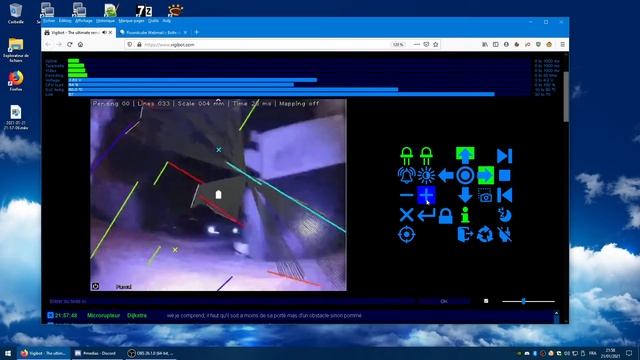Image resolution: width=640 pixels, height=360 pixels.
Task: Open the Affichage menu
Action: coord(84,20)
